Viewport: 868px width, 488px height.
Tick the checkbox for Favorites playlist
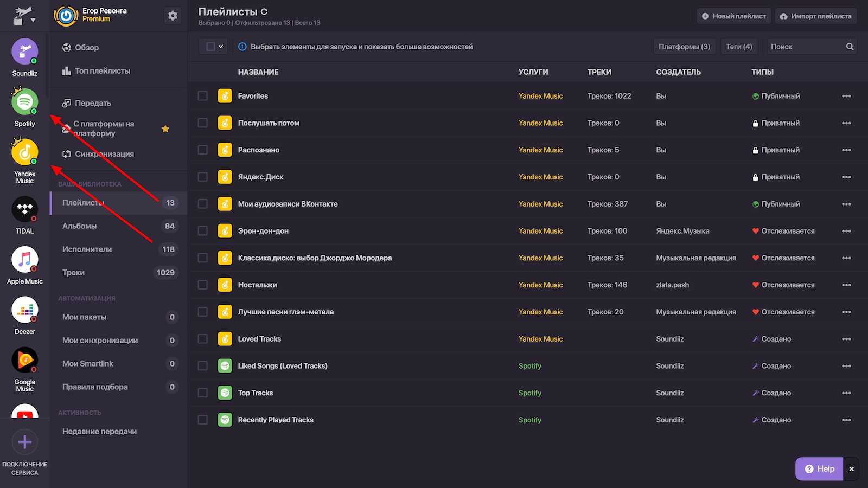[x=203, y=96]
